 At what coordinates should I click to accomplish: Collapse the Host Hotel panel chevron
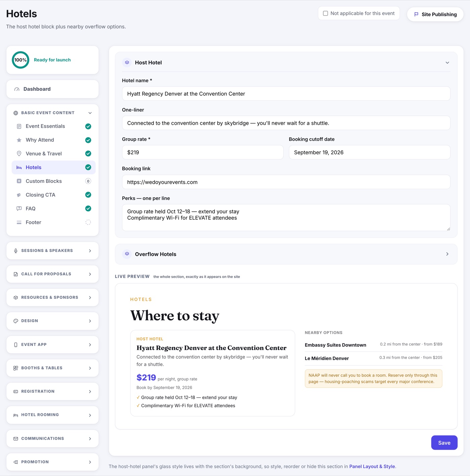tap(447, 63)
